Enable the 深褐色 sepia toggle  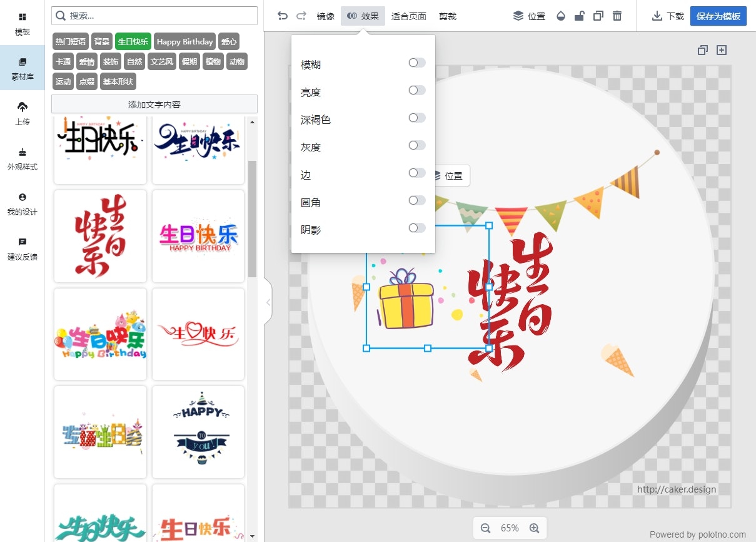pos(417,118)
